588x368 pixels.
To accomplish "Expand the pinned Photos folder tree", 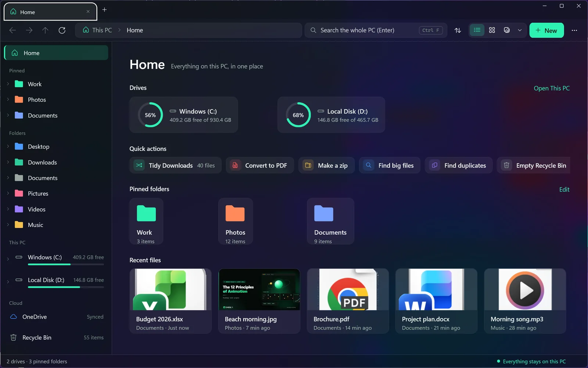I will coord(8,100).
